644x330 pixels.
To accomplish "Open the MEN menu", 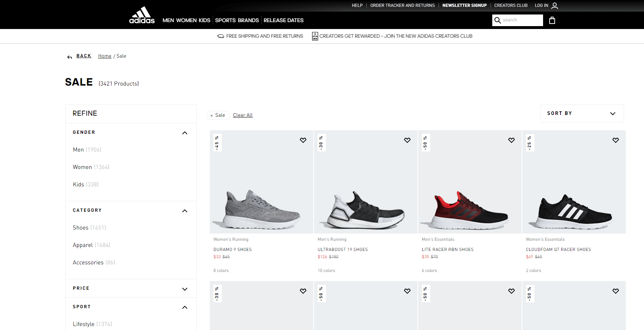I will coord(168,20).
